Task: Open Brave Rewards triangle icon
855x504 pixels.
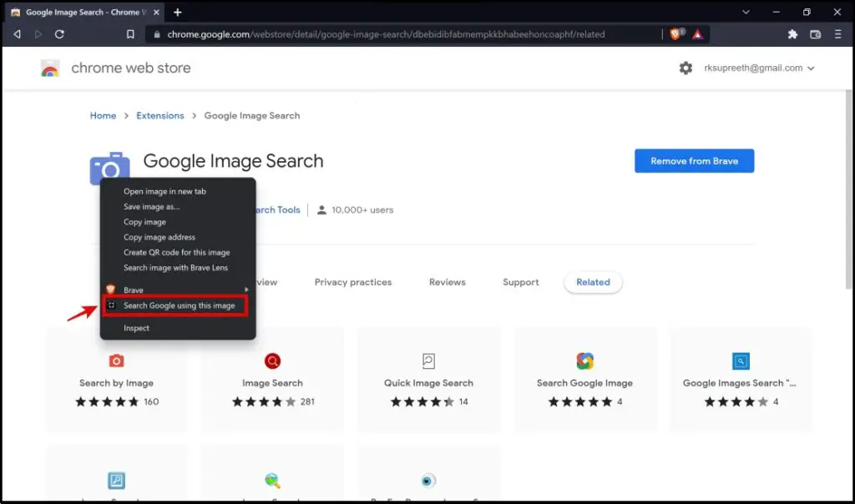Action: coord(697,34)
